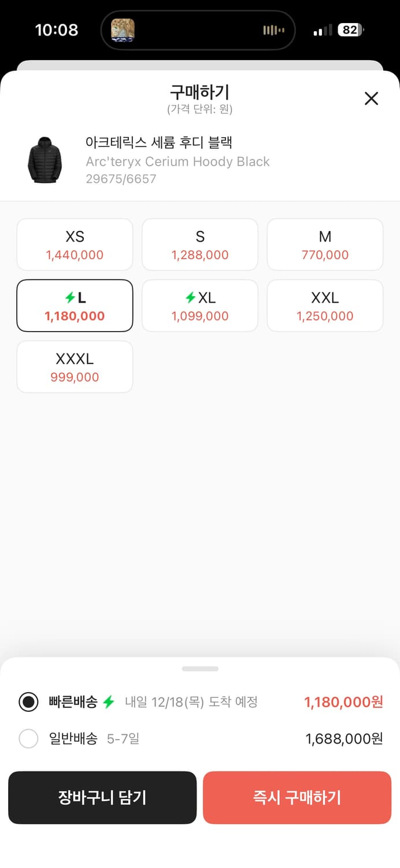
Task: Select the 빠른배송 radio button
Action: [x=28, y=702]
